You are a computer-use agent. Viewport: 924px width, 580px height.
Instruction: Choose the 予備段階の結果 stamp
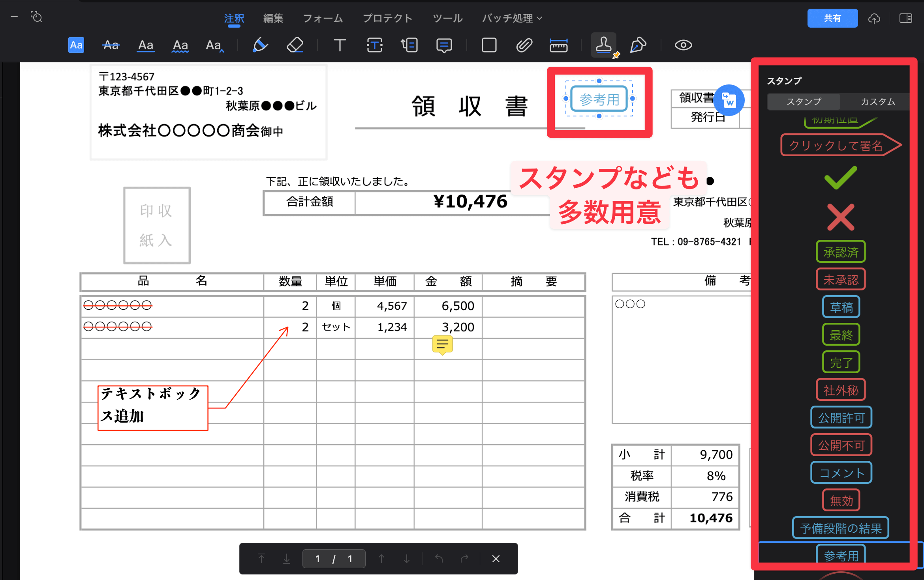pyautogui.click(x=841, y=528)
